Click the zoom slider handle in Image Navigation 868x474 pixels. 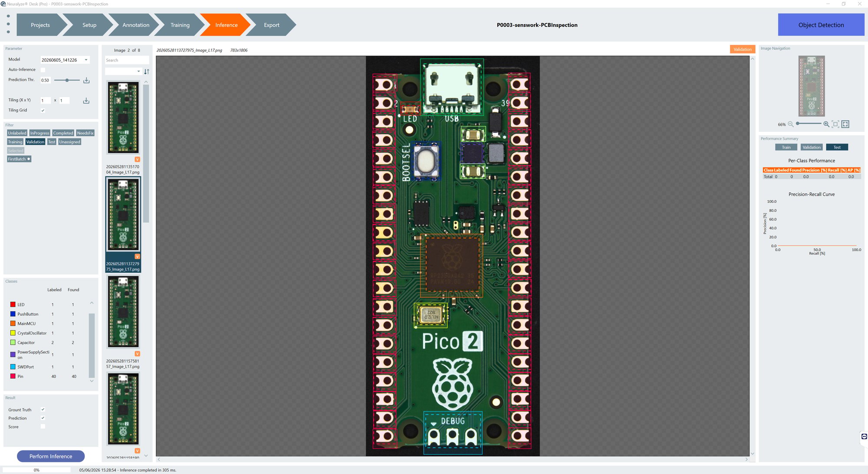point(798,124)
